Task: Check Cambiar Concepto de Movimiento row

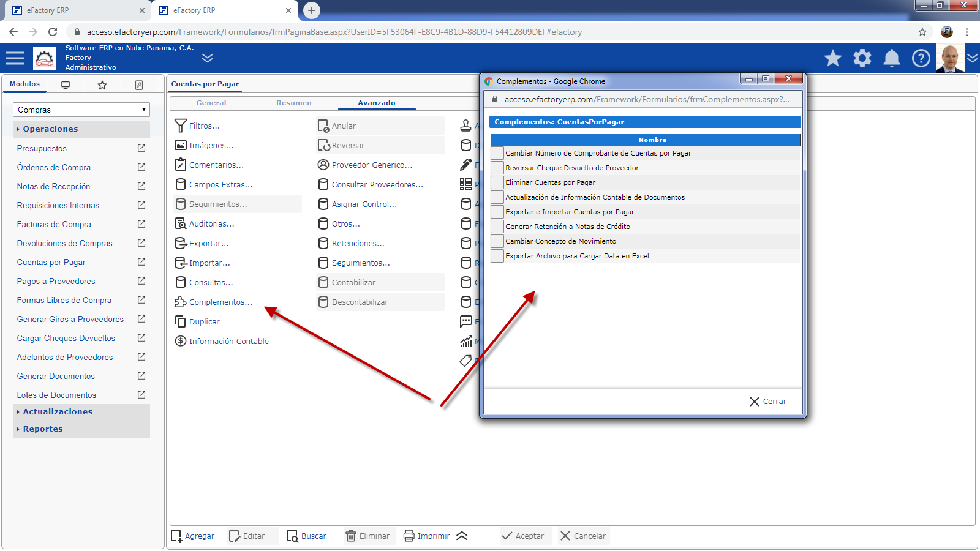Action: tap(497, 241)
